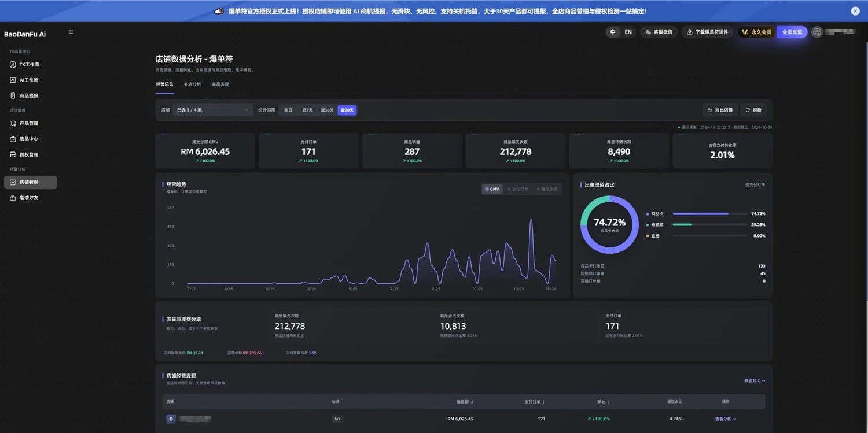This screenshot has height=433, width=868.
Task: Sort table by 环比 column header
Action: click(604, 402)
